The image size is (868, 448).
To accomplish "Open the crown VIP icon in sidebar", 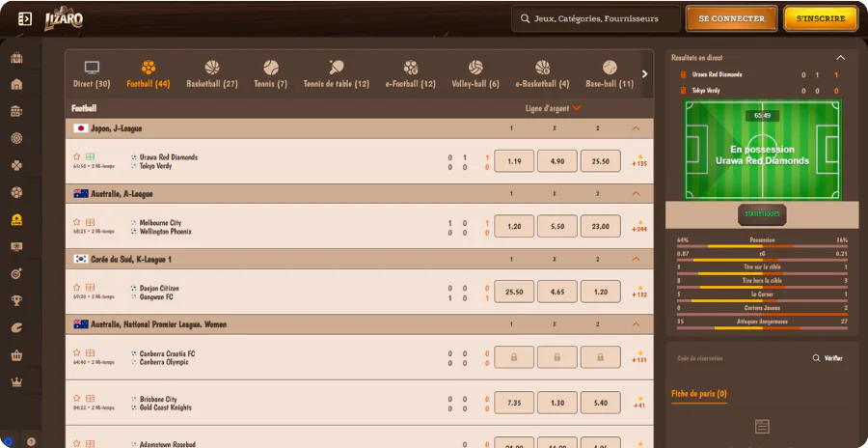I will point(16,382).
